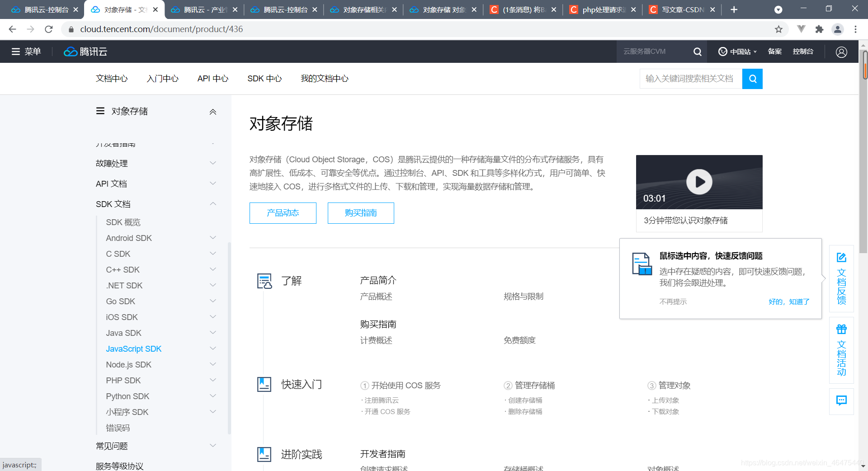Screen dimensions: 868x471
Task: Collapse SDK 文档 section
Action: pos(213,204)
